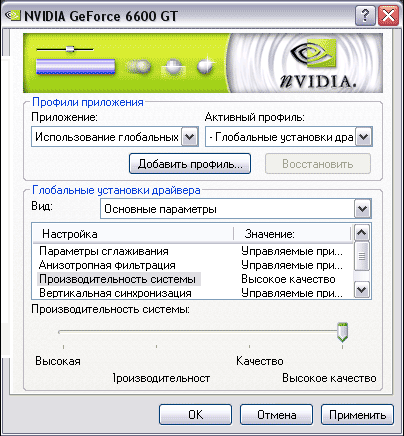Expand the Вид dropdown arrow

click(x=363, y=209)
